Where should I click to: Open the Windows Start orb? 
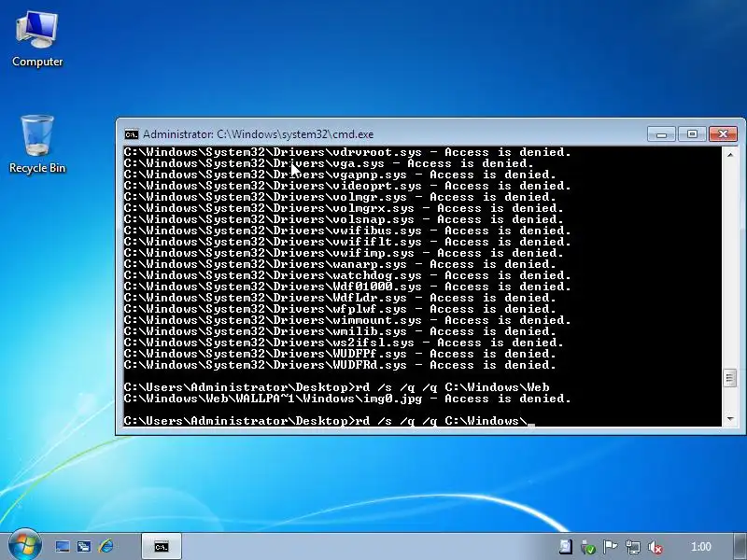[25, 545]
